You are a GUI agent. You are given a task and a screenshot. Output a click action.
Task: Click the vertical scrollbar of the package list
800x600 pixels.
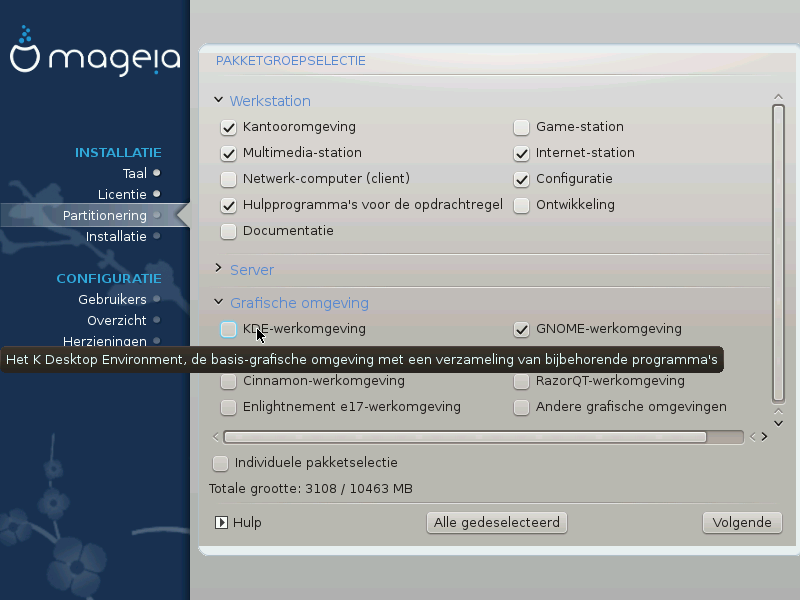[x=778, y=254]
